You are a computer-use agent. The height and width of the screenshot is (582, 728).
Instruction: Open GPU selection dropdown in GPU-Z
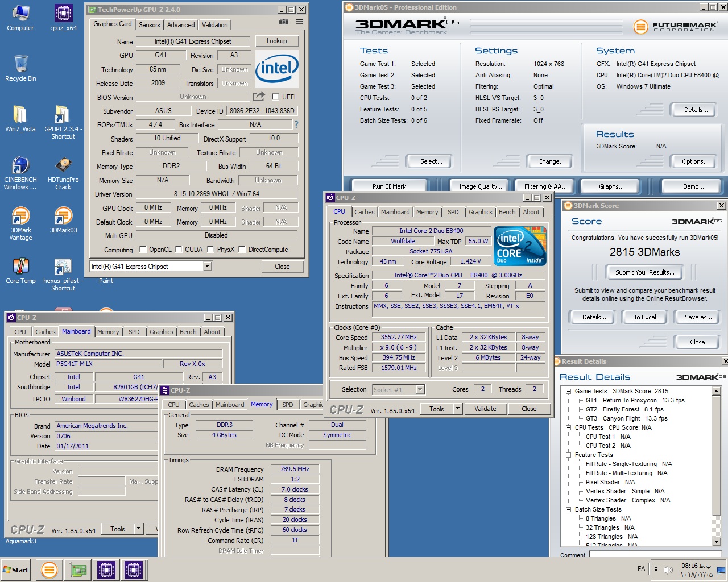pos(207,266)
